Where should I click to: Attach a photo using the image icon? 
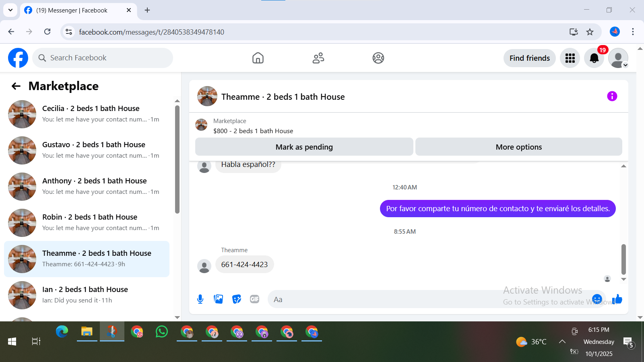click(219, 299)
